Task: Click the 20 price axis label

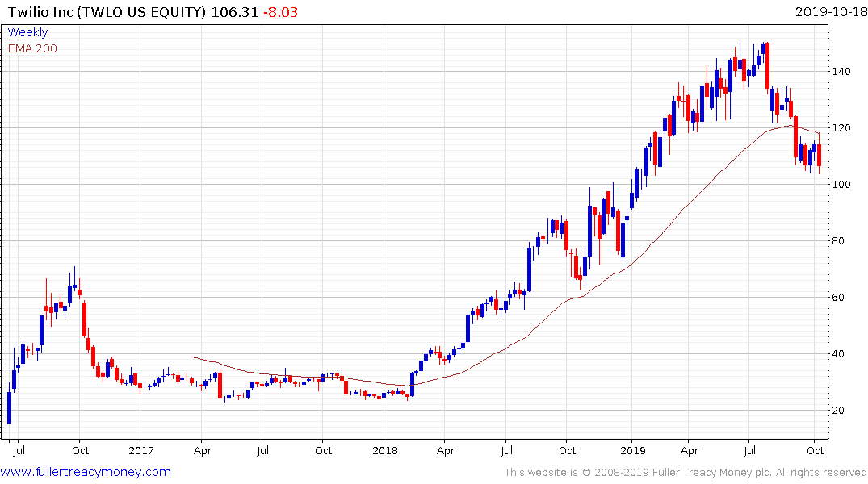Action: pos(838,410)
